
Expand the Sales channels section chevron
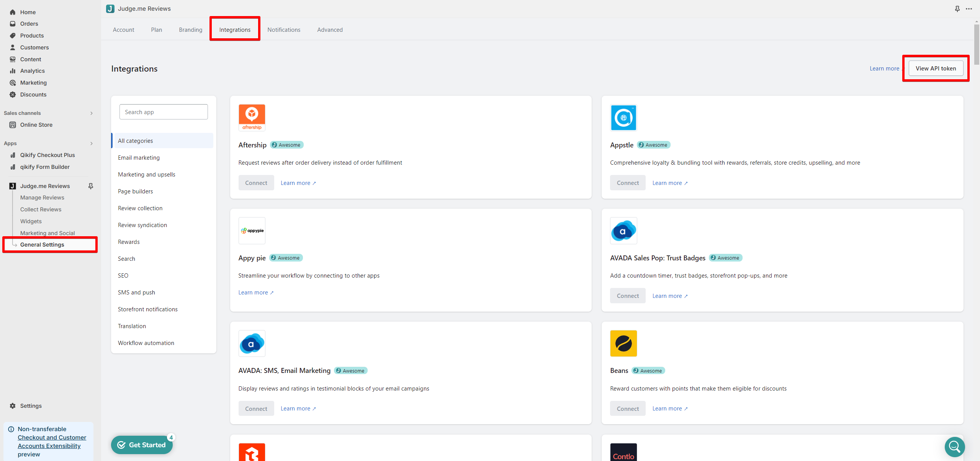pyautogui.click(x=92, y=113)
